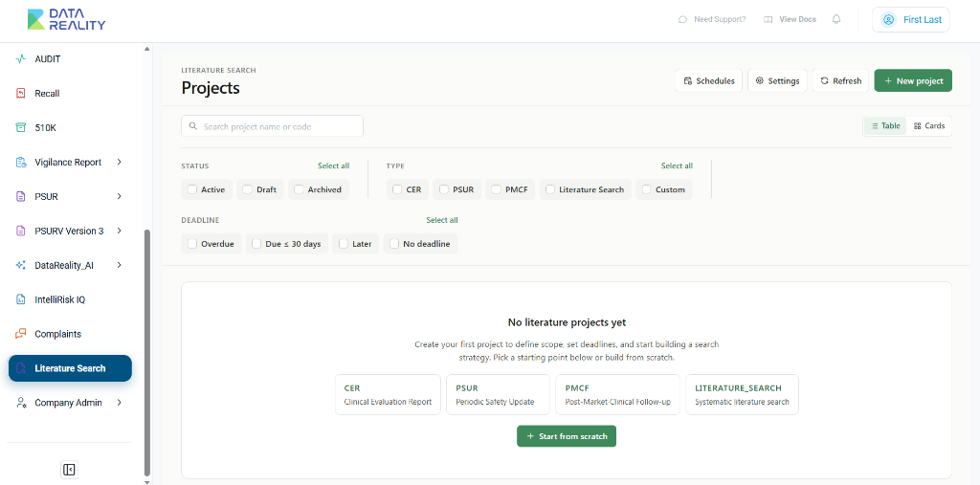
Task: Click the View Docs book icon
Action: point(768,19)
